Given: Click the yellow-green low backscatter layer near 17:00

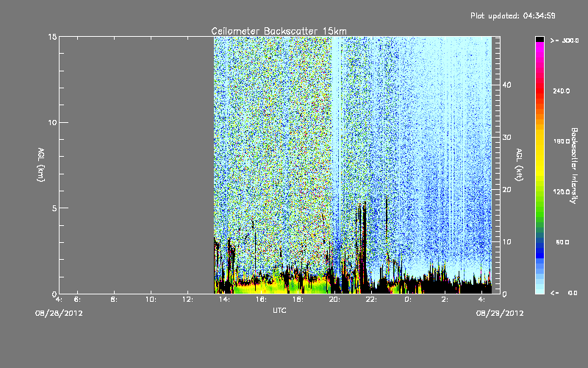Looking at the screenshot, I should pyautogui.click(x=279, y=286).
